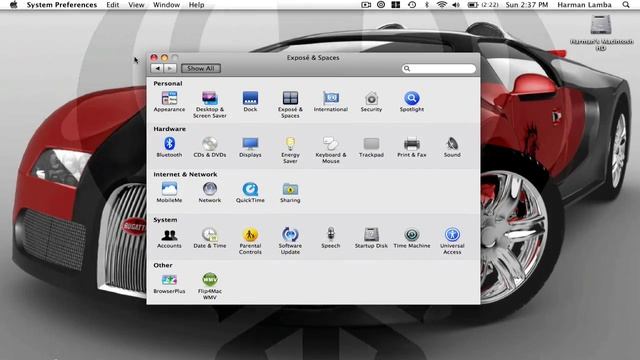Close the System Preferences window

[154, 58]
